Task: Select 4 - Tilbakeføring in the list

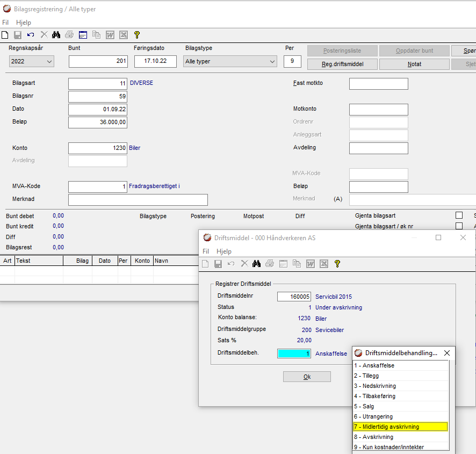Action: pyautogui.click(x=401, y=396)
